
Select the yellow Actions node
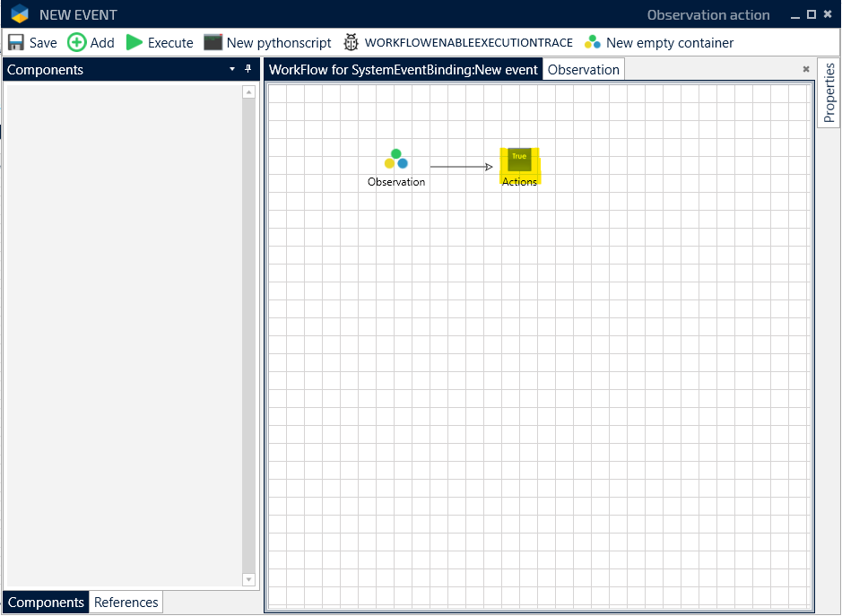click(x=519, y=161)
